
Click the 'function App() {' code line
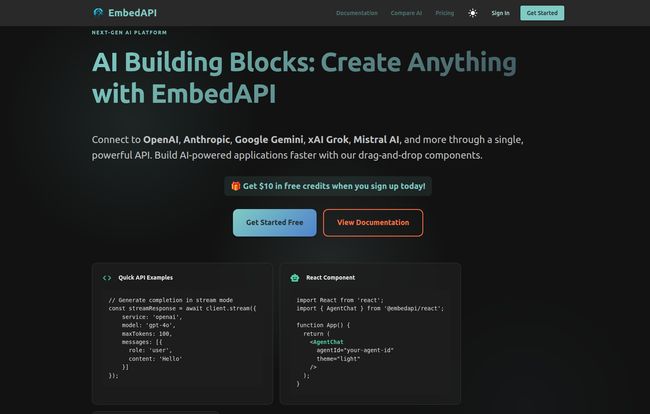coord(323,325)
